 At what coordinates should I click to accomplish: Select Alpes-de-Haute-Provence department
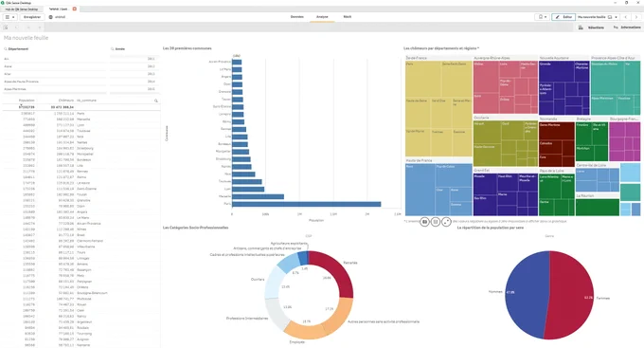pyautogui.click(x=55, y=82)
